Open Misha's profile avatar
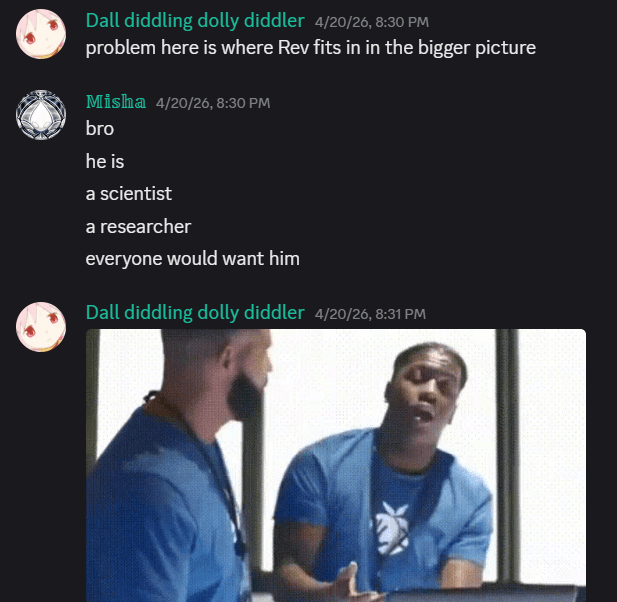617x602 pixels. click(41, 115)
